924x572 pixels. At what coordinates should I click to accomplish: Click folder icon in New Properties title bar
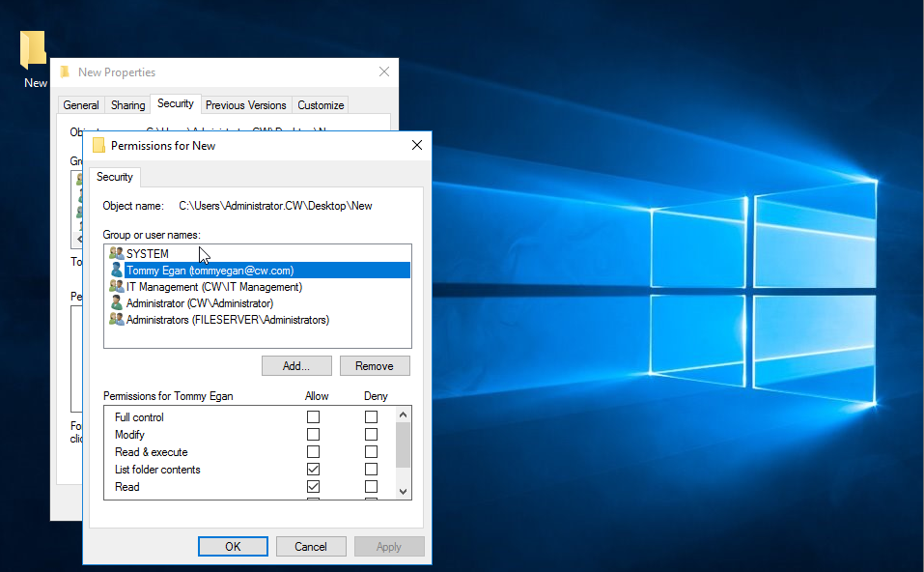65,72
